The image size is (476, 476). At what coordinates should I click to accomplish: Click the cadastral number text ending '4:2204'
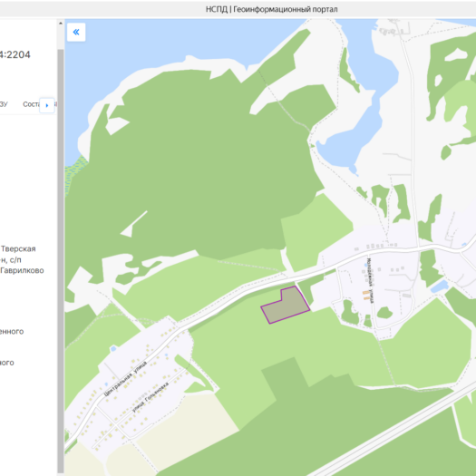click(x=15, y=54)
